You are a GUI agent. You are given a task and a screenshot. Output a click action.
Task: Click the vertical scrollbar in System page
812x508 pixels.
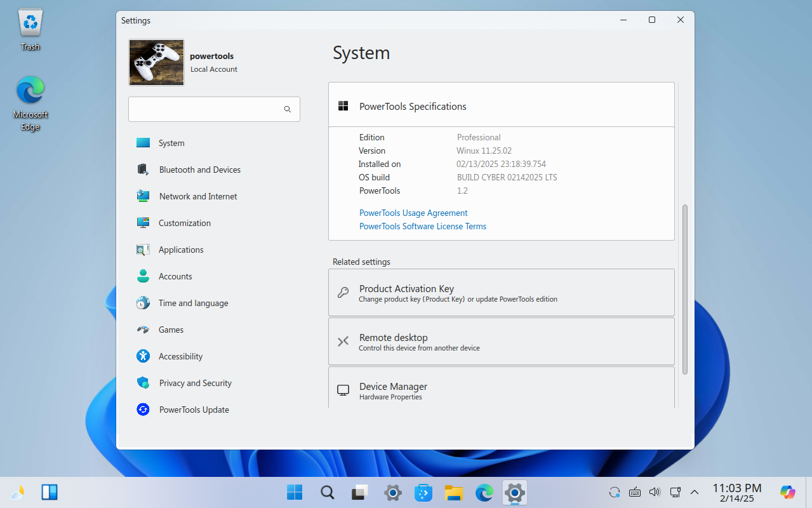685,289
